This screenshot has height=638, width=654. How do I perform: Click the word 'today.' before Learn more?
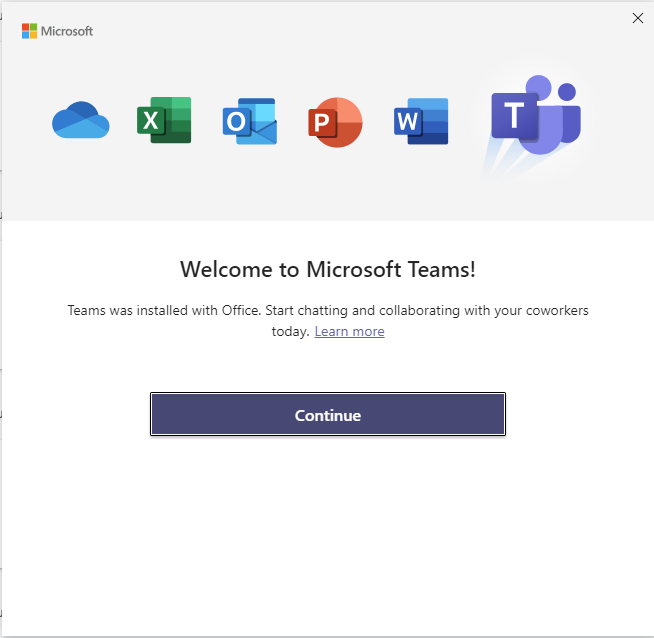click(x=290, y=331)
